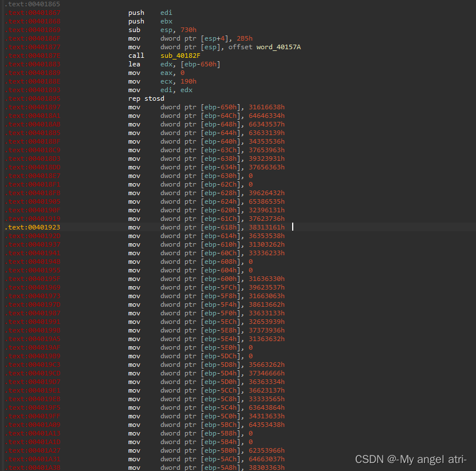Click the value 63633139h
Screen dimensions: 476x471
pos(267,133)
